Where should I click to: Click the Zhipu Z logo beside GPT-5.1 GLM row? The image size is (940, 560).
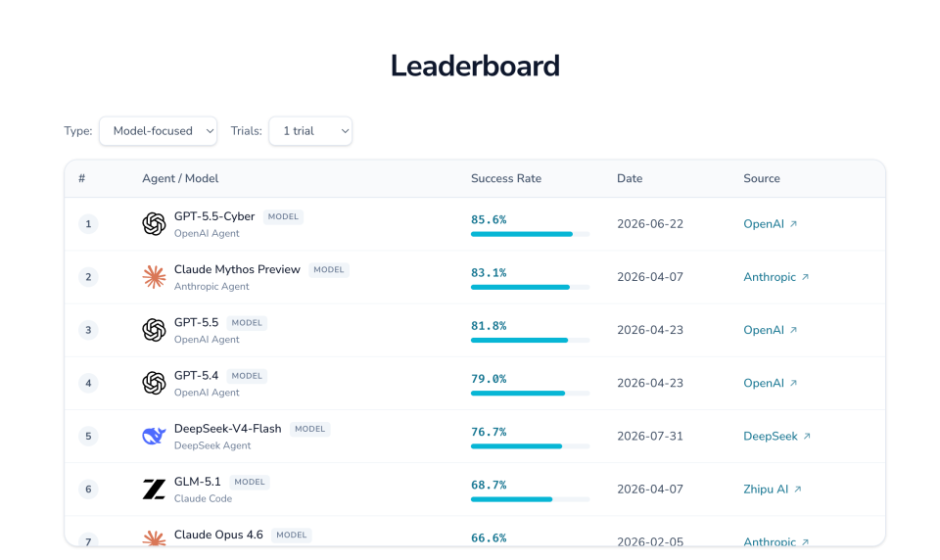coord(154,490)
